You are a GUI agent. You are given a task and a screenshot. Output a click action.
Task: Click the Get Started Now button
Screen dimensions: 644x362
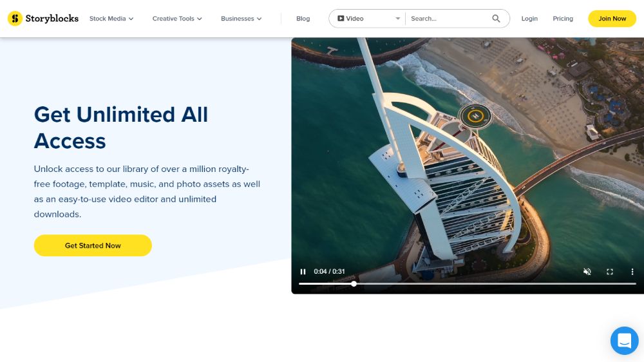pyautogui.click(x=93, y=245)
